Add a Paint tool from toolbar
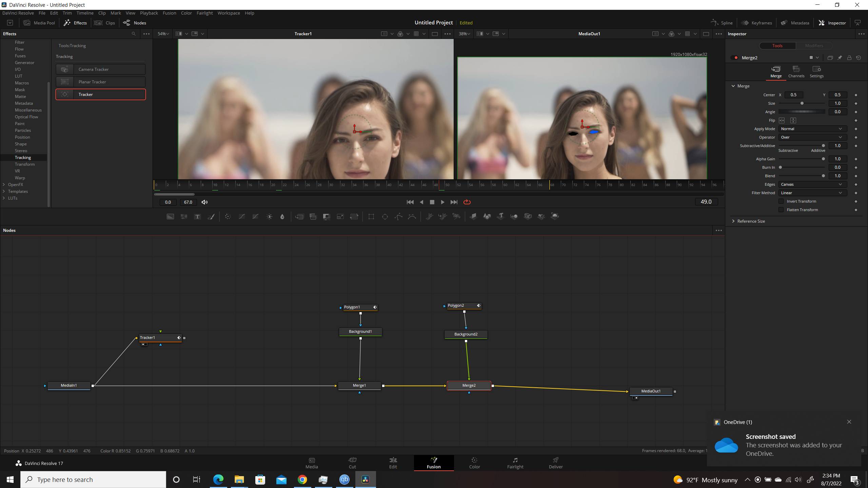 click(x=211, y=217)
